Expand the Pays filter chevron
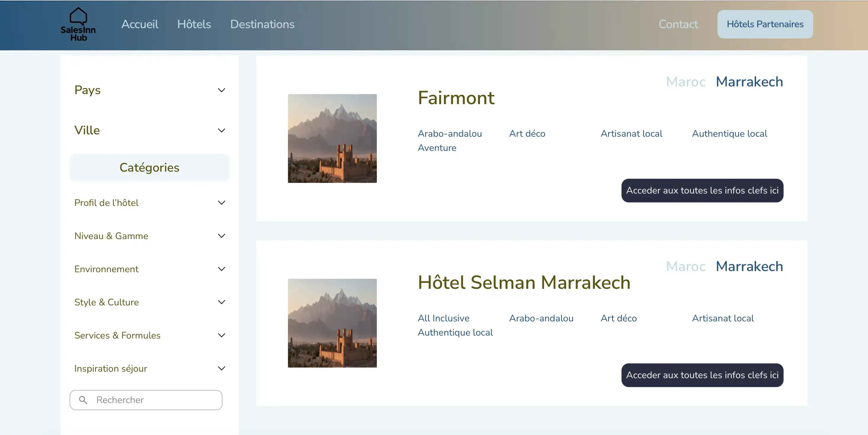 (221, 90)
